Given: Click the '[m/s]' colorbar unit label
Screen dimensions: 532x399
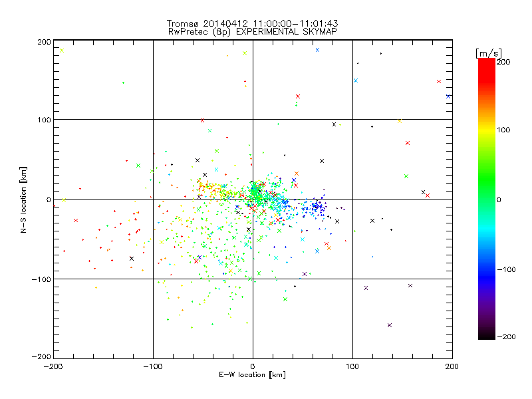Looking at the screenshot, I should click(x=488, y=53).
